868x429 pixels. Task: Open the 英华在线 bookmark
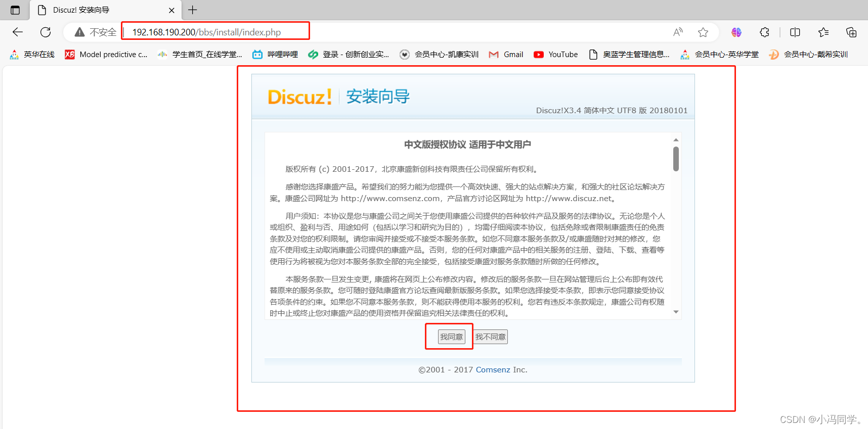coord(32,55)
